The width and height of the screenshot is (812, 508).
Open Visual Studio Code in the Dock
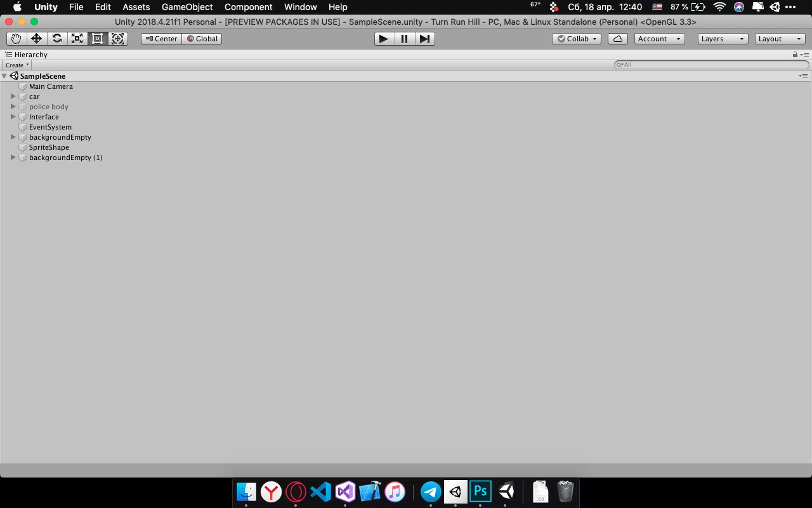(x=320, y=491)
